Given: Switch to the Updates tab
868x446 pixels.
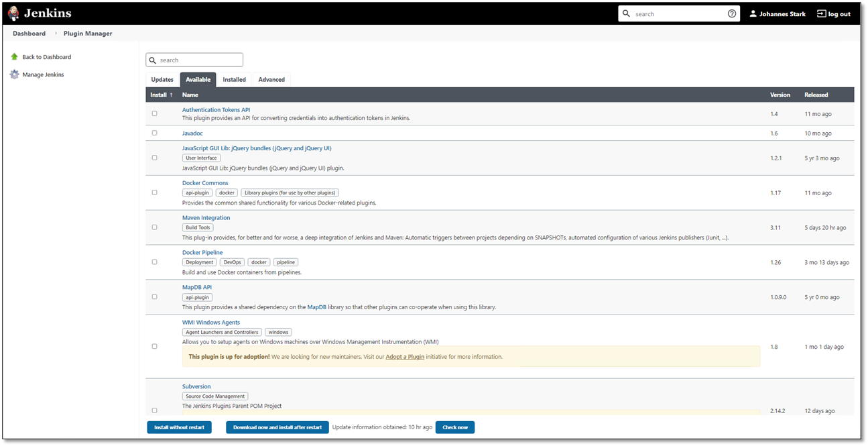Looking at the screenshot, I should (x=162, y=79).
